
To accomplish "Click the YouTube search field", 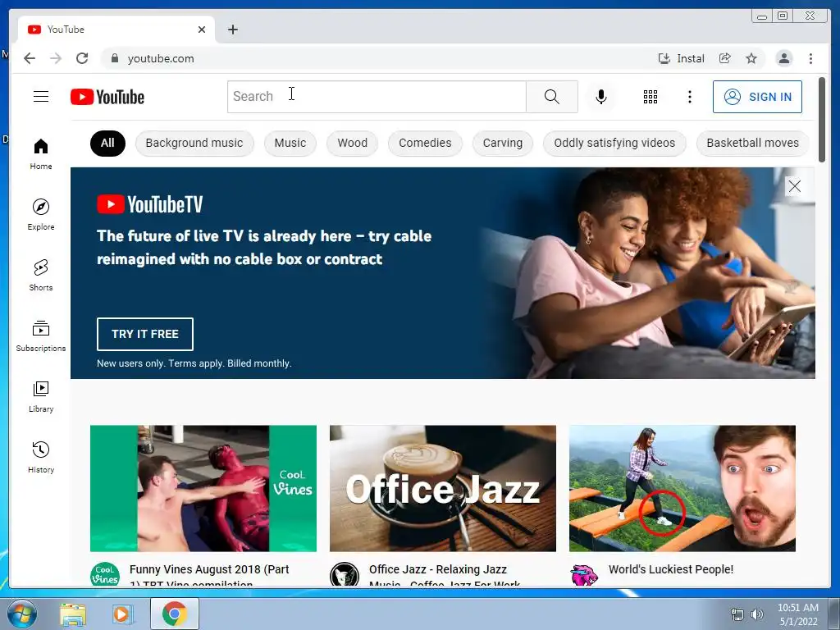I will tap(377, 97).
